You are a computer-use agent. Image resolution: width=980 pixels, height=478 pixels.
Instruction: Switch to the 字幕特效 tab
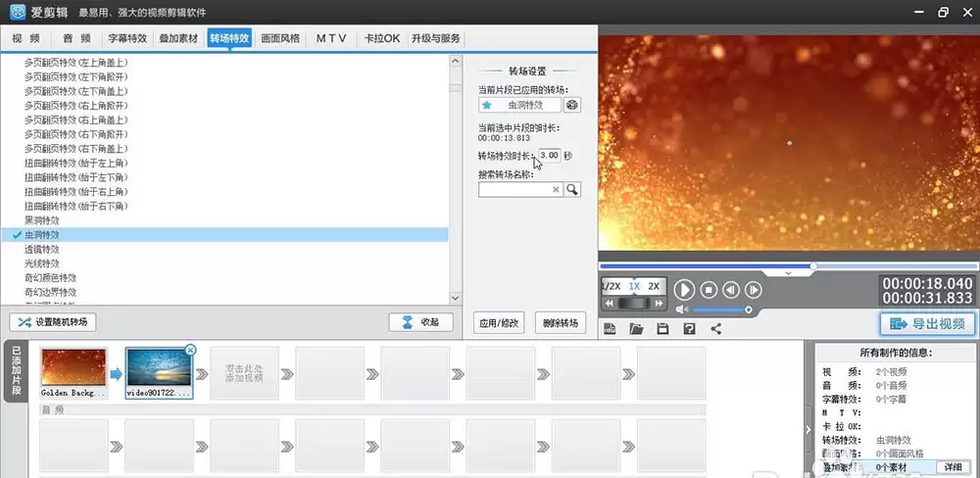pyautogui.click(x=127, y=38)
